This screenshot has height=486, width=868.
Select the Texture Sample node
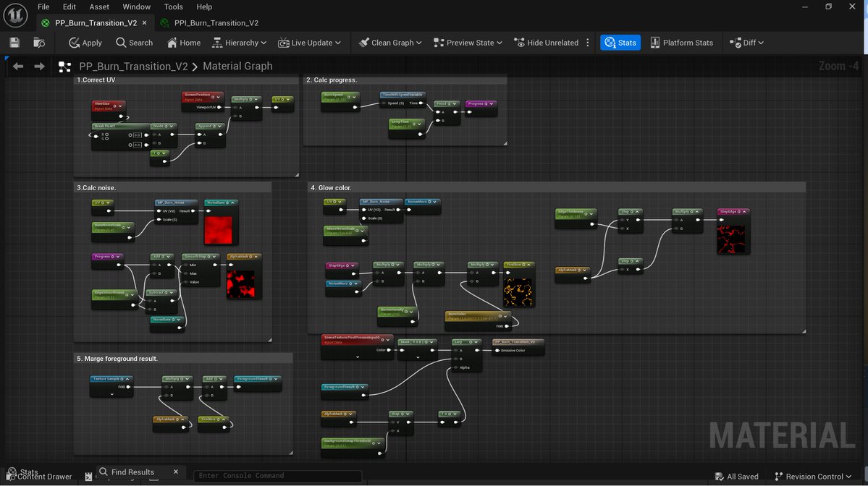[111, 386]
